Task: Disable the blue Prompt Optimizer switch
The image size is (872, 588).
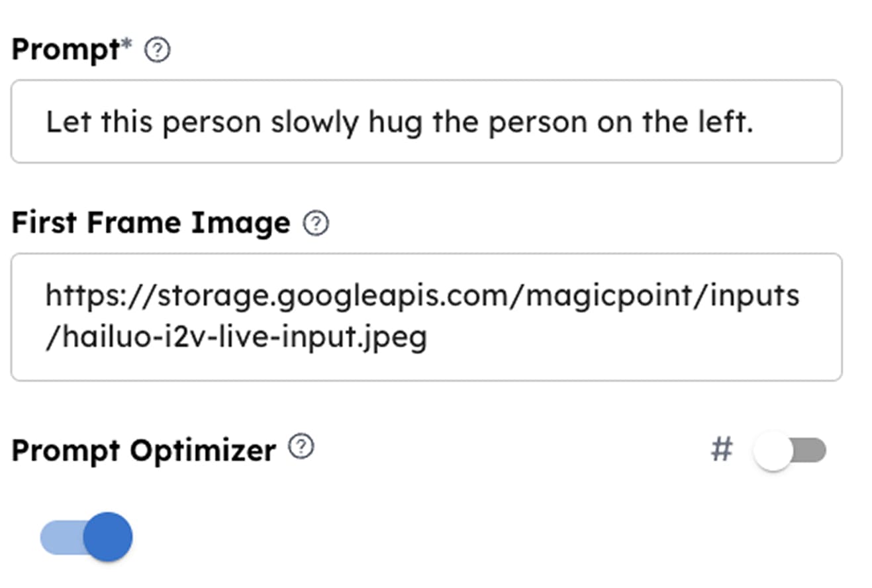Action: pos(87,536)
